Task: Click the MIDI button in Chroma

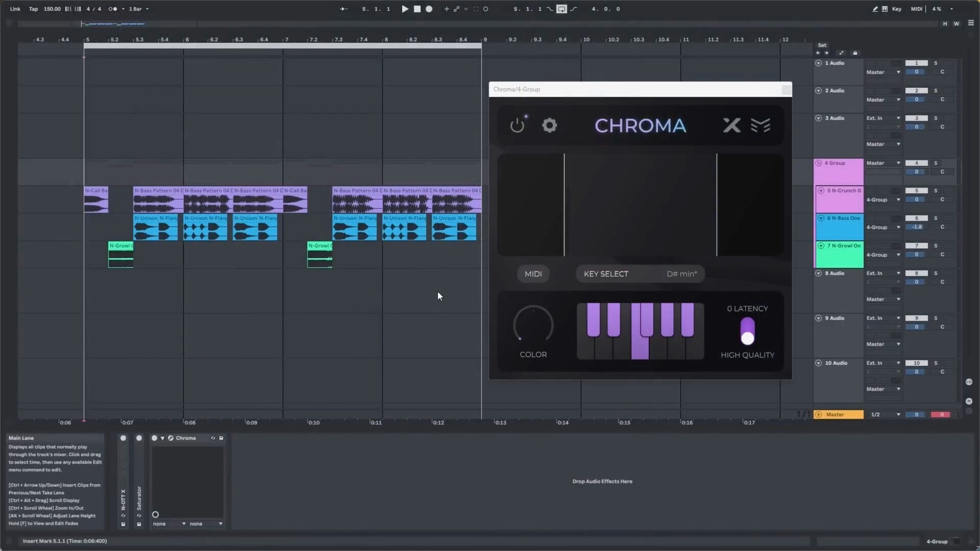Action: (533, 274)
